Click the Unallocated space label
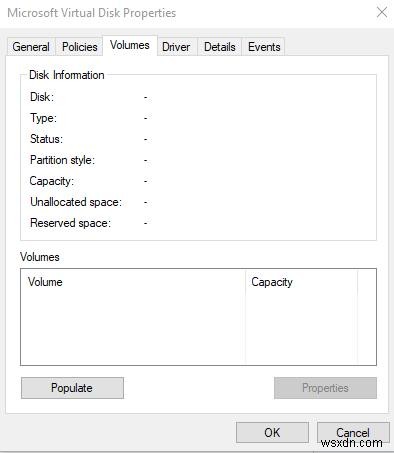Image resolution: width=394 pixels, height=453 pixels. click(76, 202)
